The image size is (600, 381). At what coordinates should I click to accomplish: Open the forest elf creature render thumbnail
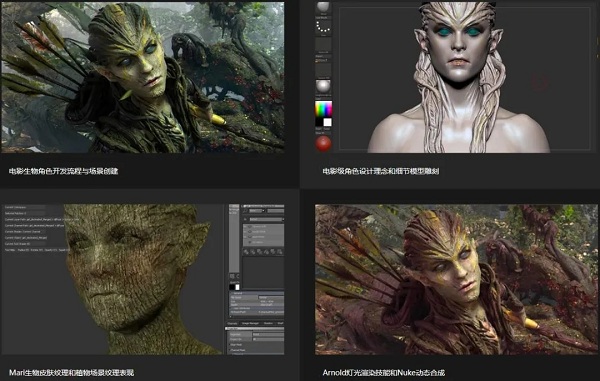click(x=142, y=77)
